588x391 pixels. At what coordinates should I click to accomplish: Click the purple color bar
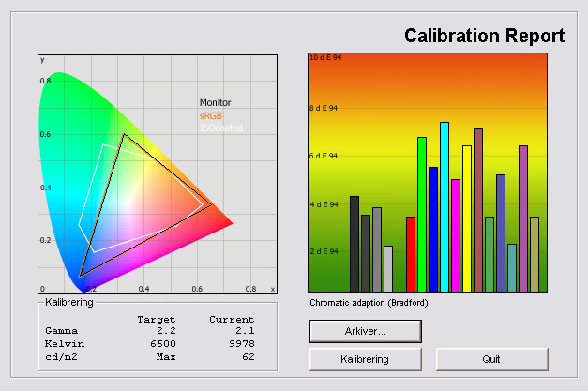(x=523, y=218)
